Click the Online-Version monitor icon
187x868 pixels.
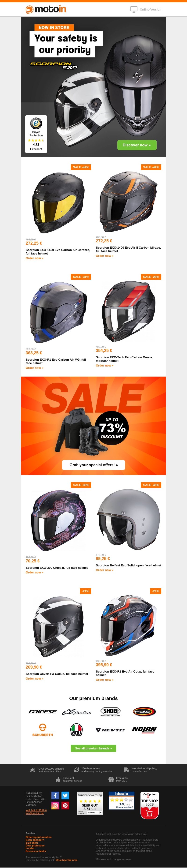[134, 9]
